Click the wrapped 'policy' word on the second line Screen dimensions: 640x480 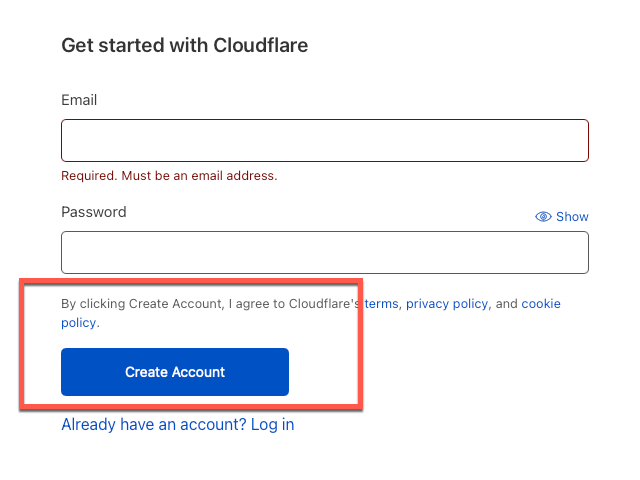(78, 323)
